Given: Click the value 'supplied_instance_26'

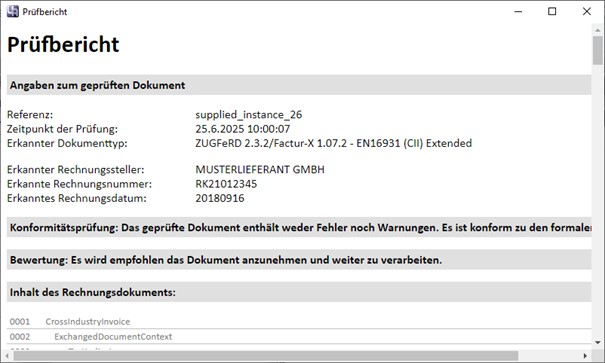Looking at the screenshot, I should [x=248, y=115].
